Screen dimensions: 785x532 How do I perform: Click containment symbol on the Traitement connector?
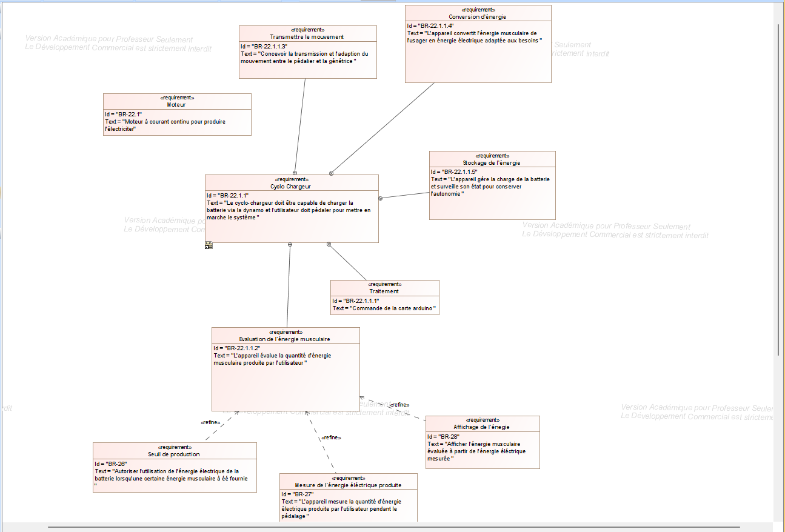pos(329,244)
